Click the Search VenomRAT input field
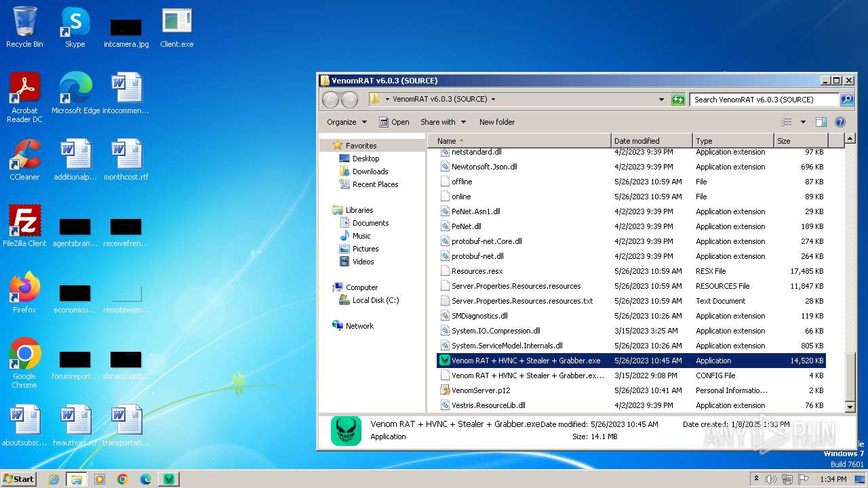Viewport: 868px width, 488px height. 765,100
